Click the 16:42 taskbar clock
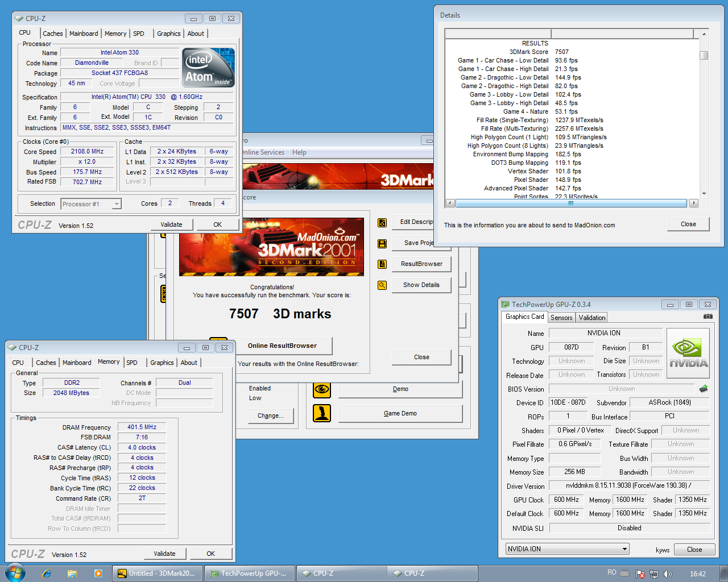728x582 pixels. (698, 574)
